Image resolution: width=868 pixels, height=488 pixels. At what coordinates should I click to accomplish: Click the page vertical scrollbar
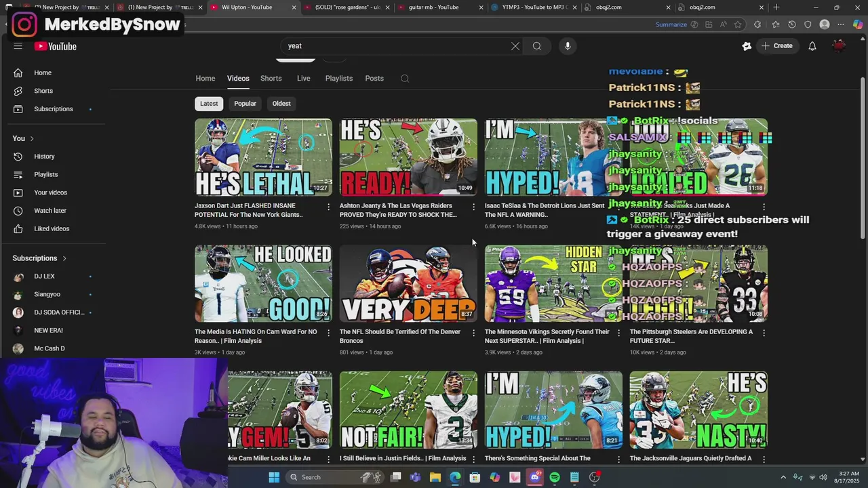coord(863,157)
